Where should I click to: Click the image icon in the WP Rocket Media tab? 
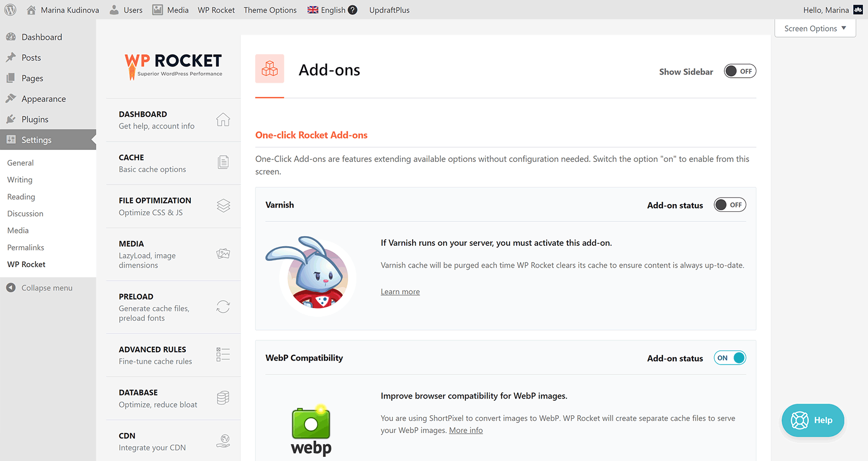tap(223, 253)
